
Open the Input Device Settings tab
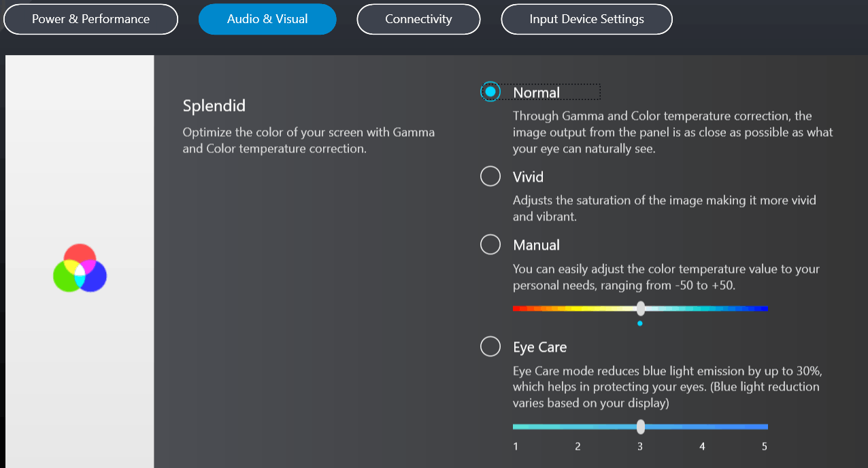click(586, 19)
